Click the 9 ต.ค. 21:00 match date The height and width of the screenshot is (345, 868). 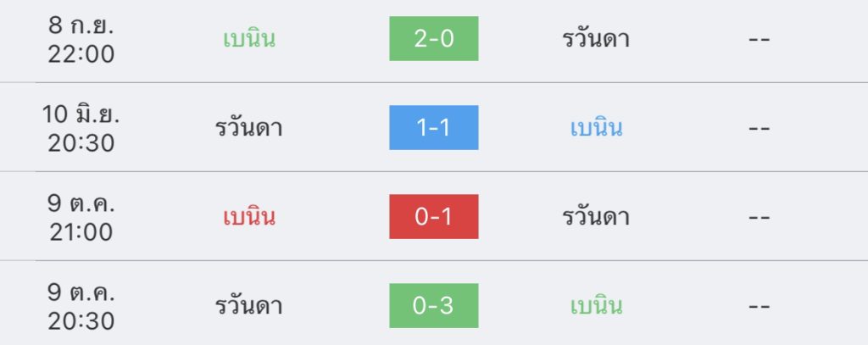[x=81, y=217]
